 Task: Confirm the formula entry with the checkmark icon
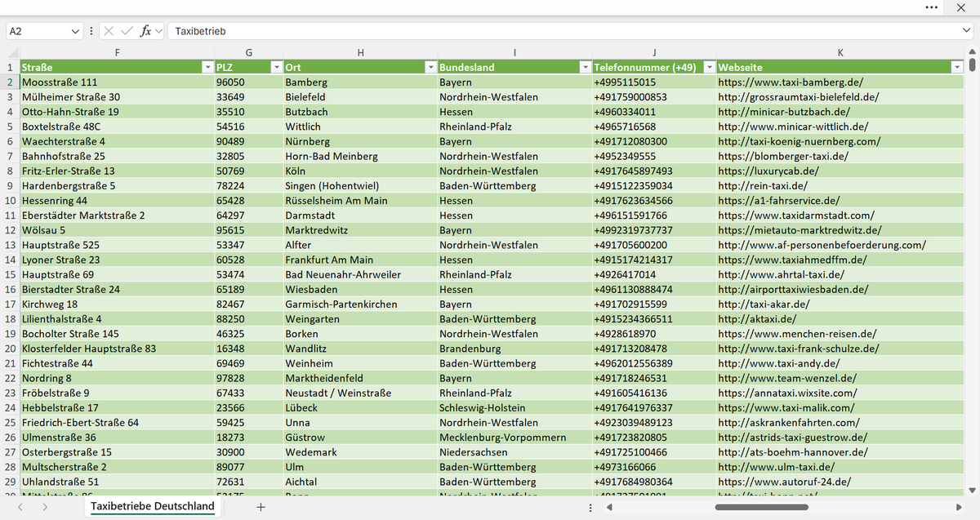(x=127, y=31)
